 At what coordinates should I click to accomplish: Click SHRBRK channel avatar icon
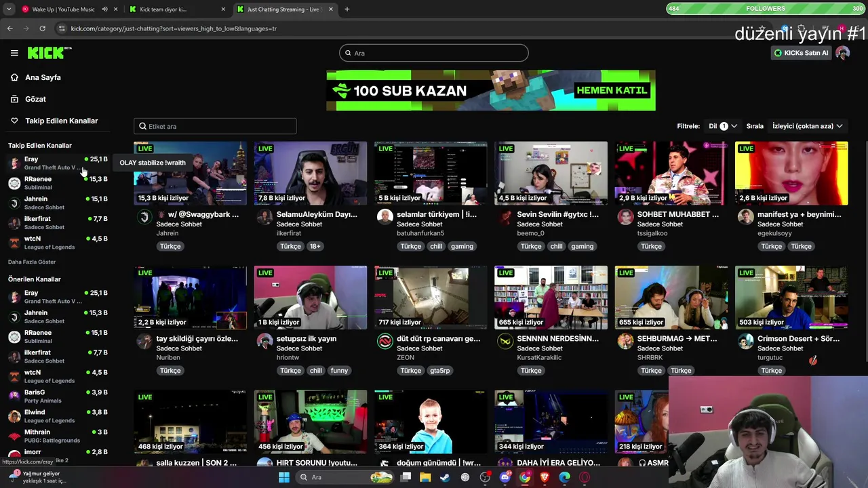(625, 341)
